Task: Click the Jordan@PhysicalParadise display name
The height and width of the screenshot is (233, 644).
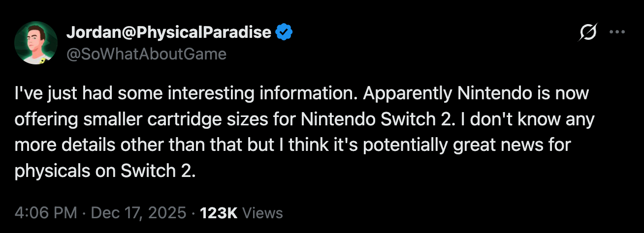Action: coord(168,32)
